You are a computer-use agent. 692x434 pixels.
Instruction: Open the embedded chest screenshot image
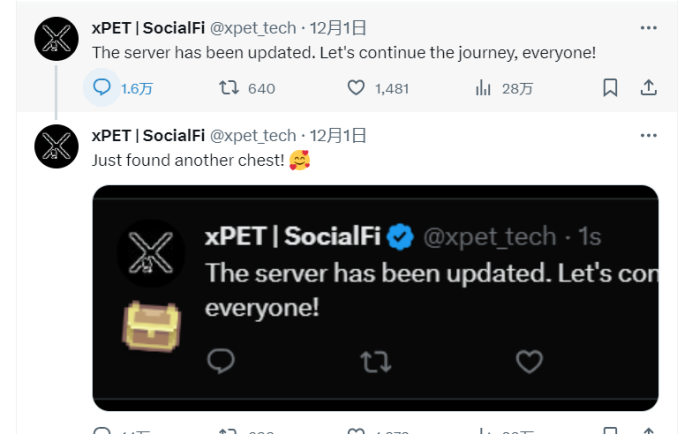pos(376,298)
